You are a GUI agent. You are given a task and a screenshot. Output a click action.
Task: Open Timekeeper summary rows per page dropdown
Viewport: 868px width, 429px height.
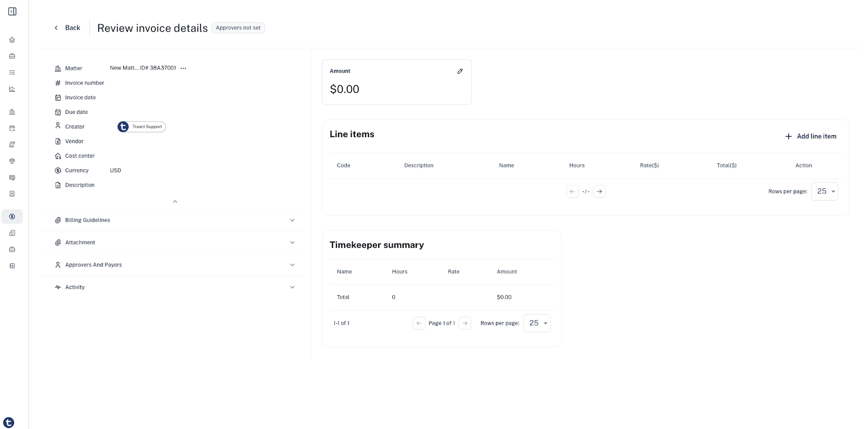point(537,323)
